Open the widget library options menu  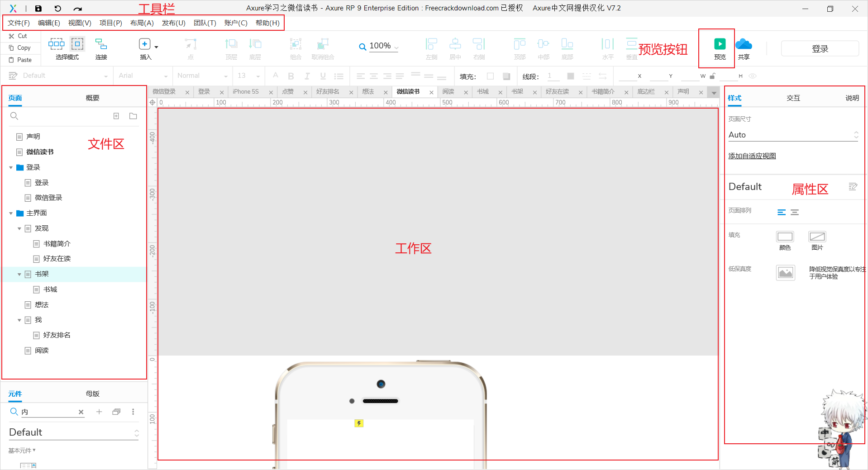coord(133,412)
